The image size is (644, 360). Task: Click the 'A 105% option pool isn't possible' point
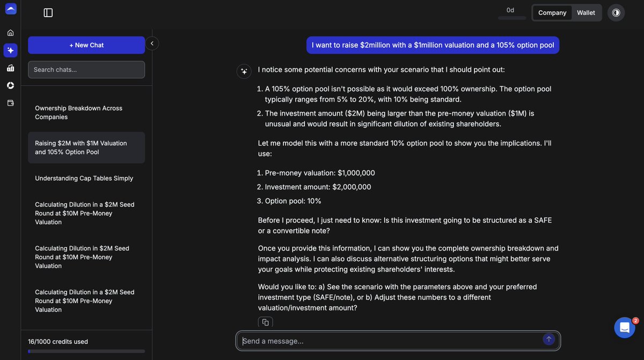408,94
